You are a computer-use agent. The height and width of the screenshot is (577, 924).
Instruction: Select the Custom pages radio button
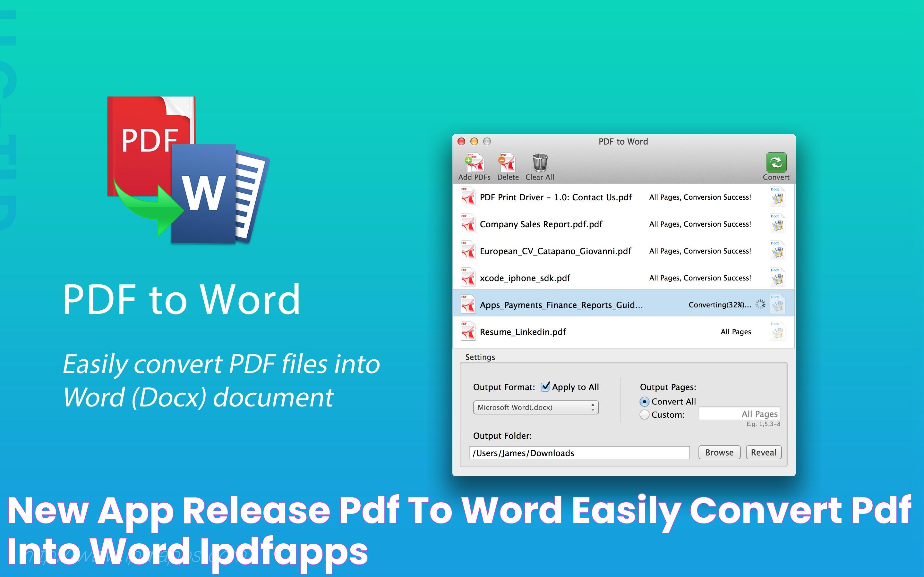(x=643, y=414)
